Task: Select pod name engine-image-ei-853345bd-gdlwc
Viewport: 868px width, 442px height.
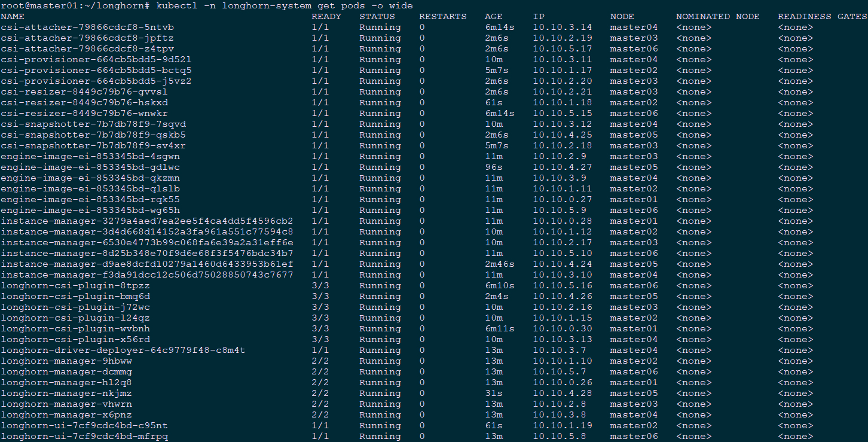Action: (x=90, y=167)
